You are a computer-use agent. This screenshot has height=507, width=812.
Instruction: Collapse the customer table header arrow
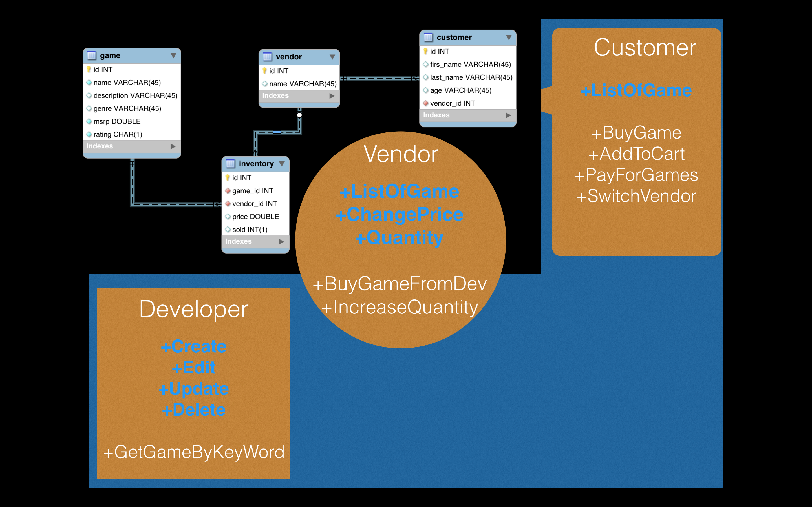pos(509,37)
